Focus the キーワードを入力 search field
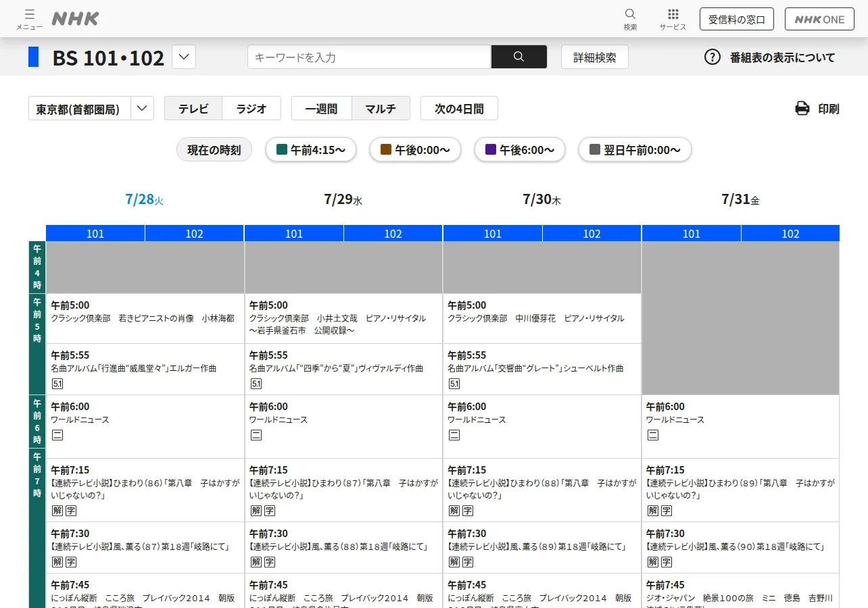 (369, 57)
